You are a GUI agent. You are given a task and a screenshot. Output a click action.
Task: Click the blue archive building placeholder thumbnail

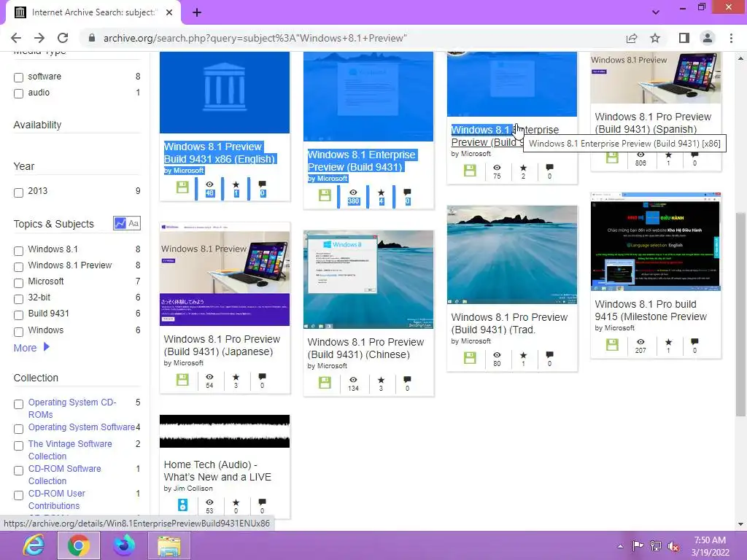click(225, 93)
